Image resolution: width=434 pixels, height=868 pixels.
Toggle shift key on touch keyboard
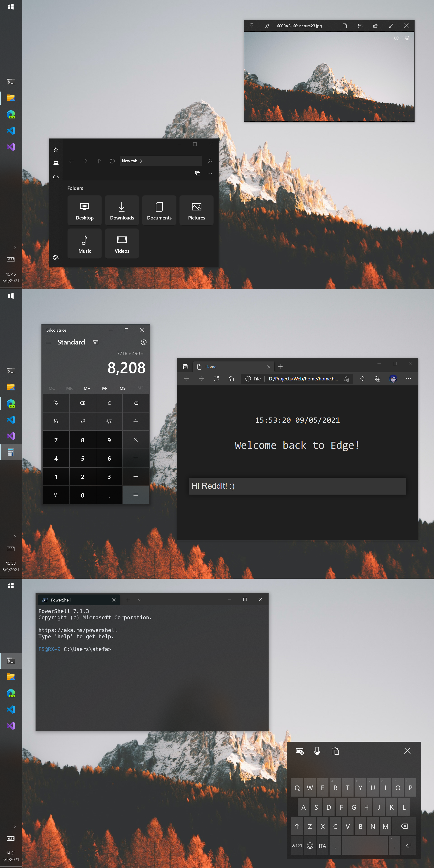[297, 826]
